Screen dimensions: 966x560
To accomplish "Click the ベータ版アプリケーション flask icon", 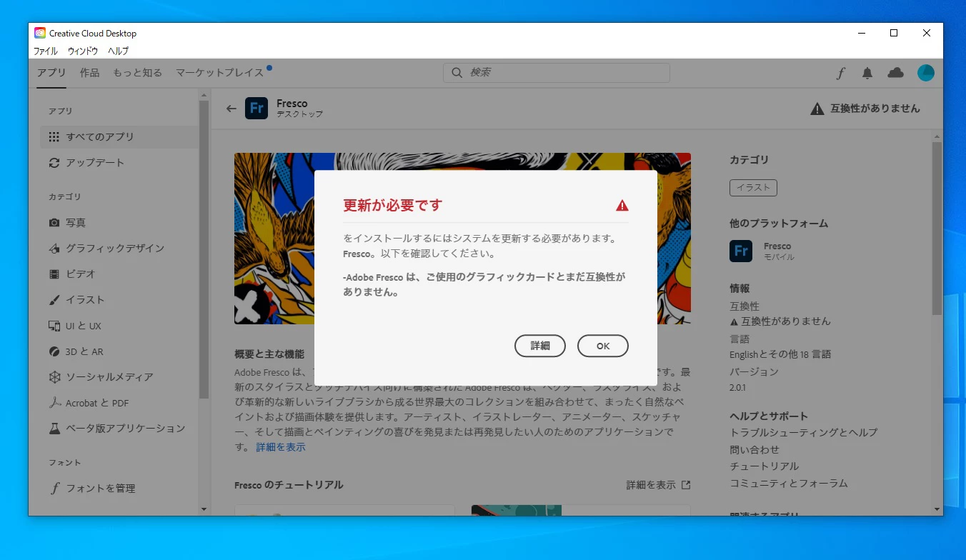I will [x=54, y=429].
